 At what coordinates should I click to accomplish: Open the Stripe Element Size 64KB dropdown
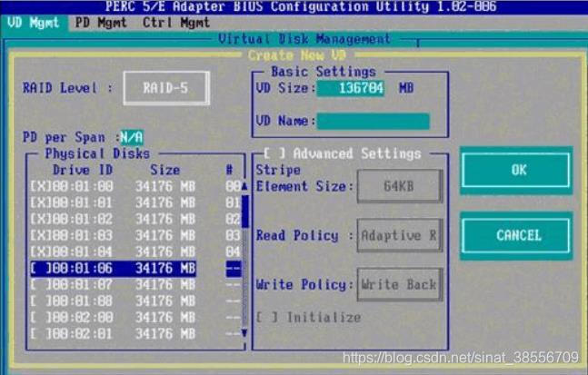(400, 186)
